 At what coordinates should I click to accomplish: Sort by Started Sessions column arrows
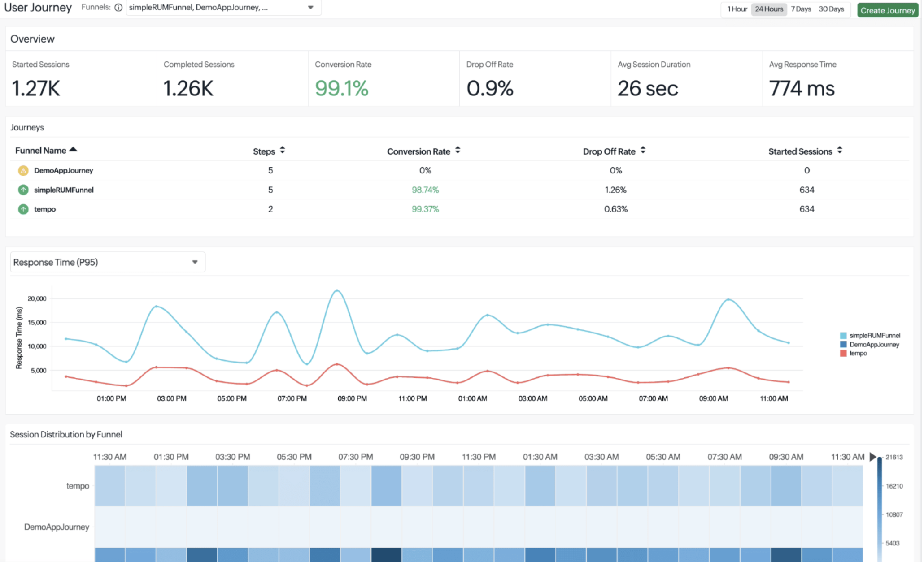839,150
